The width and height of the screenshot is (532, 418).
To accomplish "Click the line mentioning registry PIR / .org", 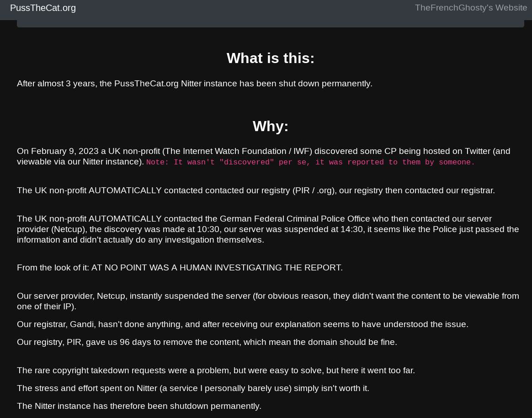I will 256,190.
